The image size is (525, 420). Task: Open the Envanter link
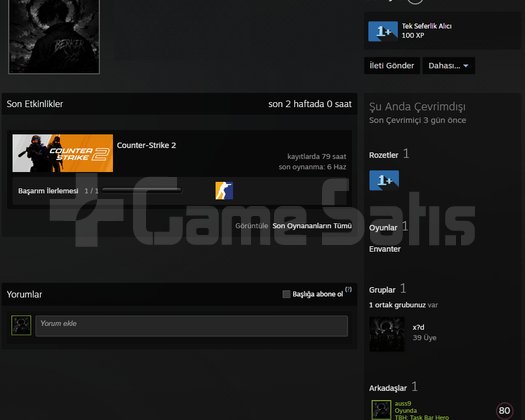point(385,249)
